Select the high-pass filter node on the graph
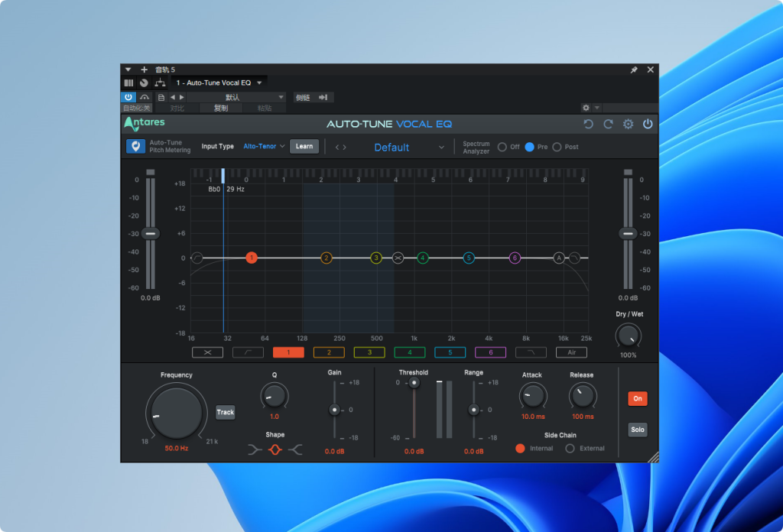783x532 pixels. click(197, 258)
